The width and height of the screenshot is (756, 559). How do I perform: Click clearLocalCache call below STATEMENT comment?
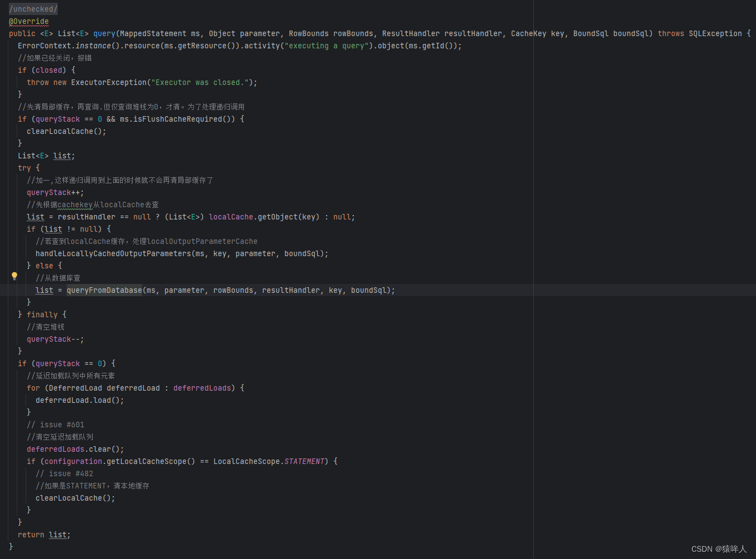(x=69, y=498)
